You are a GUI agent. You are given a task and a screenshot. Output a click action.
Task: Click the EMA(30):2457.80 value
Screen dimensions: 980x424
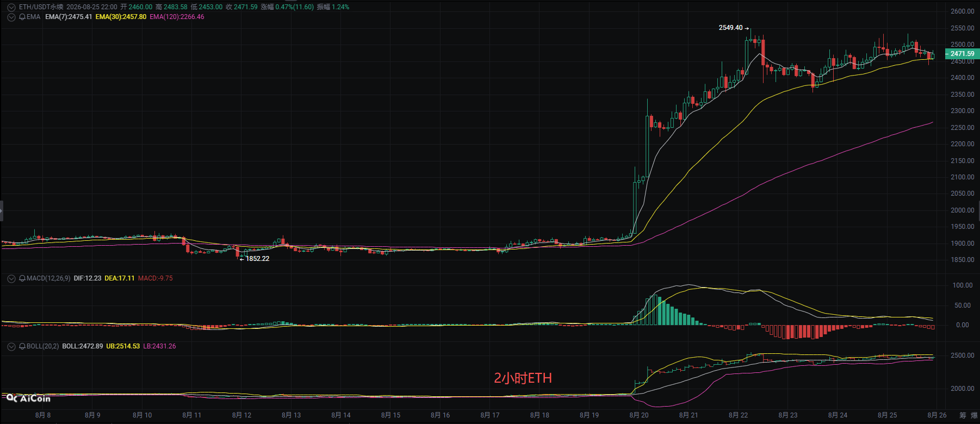pos(121,17)
